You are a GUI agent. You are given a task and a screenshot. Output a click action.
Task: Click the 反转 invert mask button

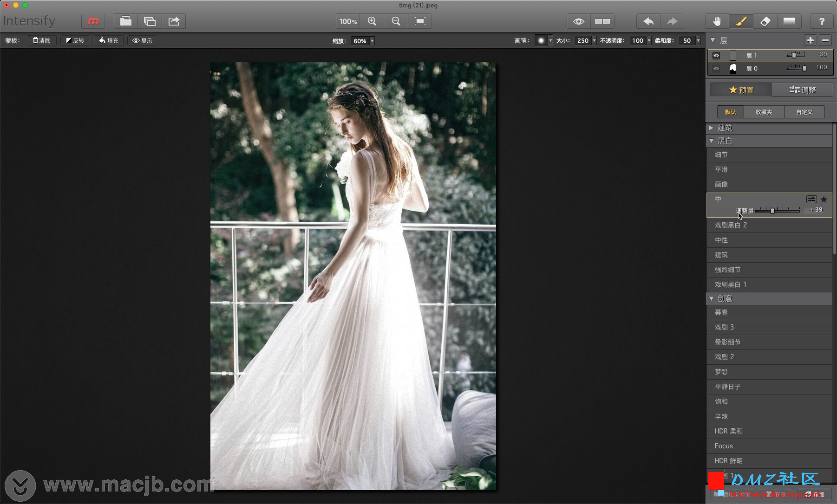pos(75,41)
